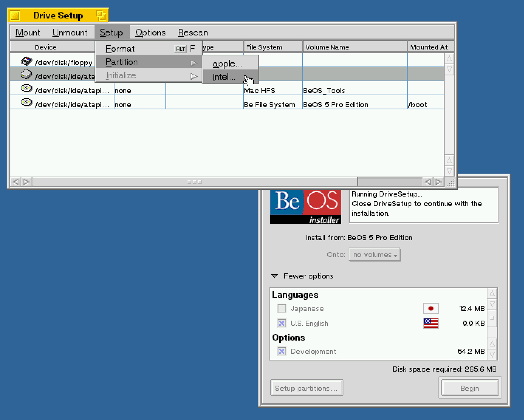Click the U.S. flag icon
Image resolution: width=524 pixels, height=420 pixels.
431,323
